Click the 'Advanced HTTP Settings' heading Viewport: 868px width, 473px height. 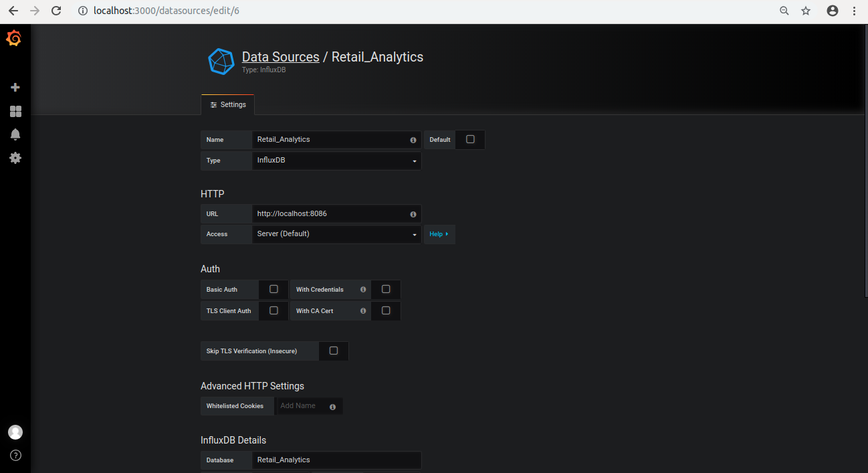(x=252, y=386)
